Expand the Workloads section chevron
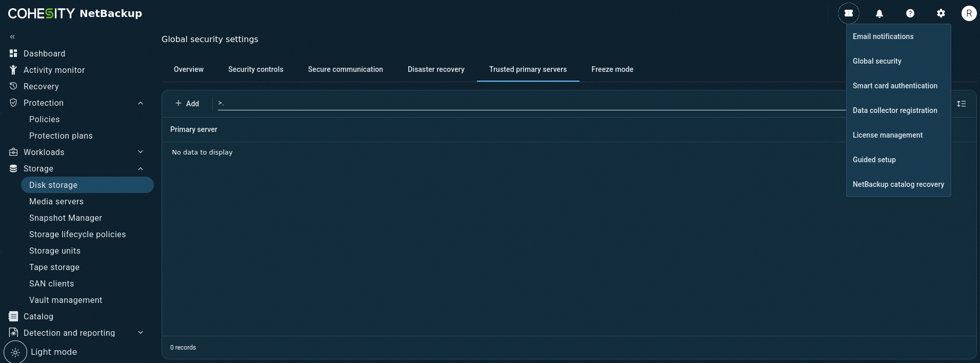Viewport: 980px width, 363px height. [141, 152]
